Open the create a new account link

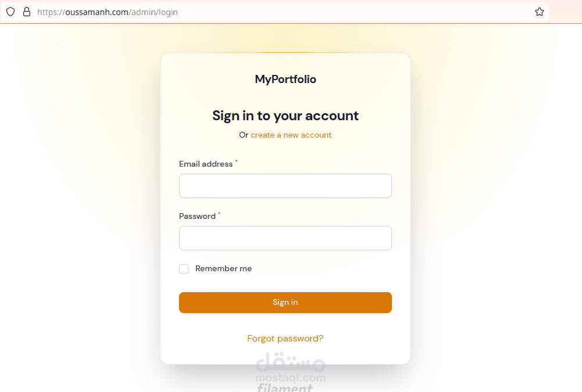[291, 135]
